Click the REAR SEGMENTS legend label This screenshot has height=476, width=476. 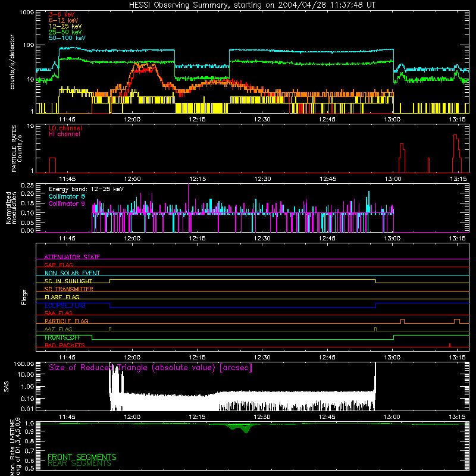tap(80, 464)
